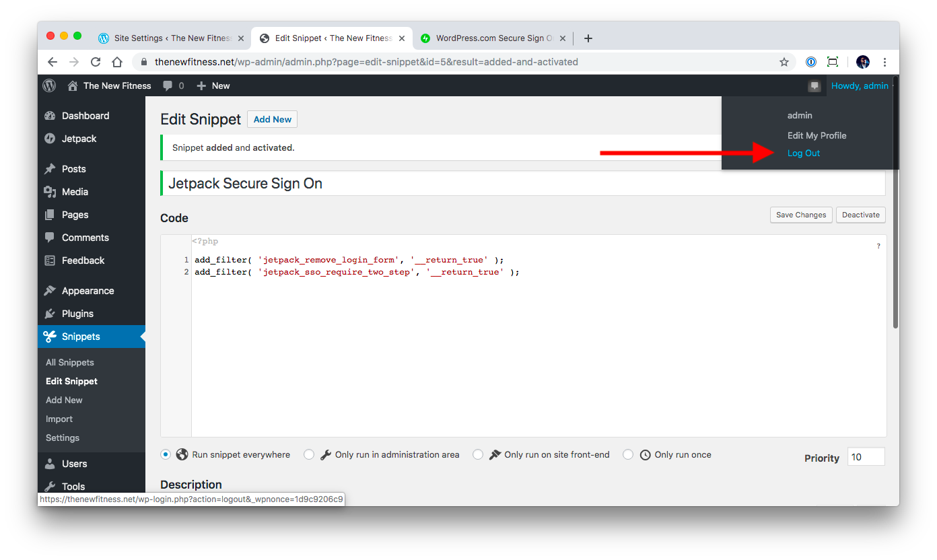
Task: Reload the current page
Action: click(x=96, y=62)
